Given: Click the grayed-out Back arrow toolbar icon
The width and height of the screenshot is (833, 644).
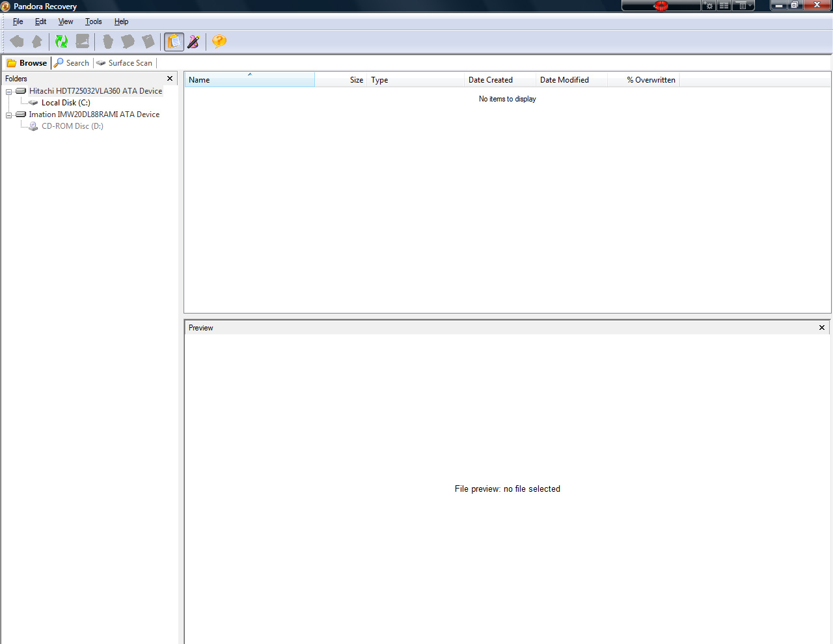Looking at the screenshot, I should point(17,42).
